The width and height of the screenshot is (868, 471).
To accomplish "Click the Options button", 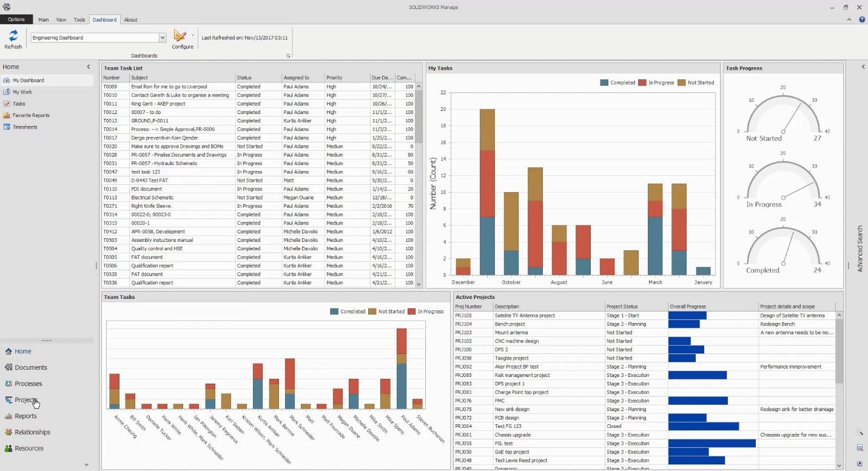I will [x=16, y=19].
